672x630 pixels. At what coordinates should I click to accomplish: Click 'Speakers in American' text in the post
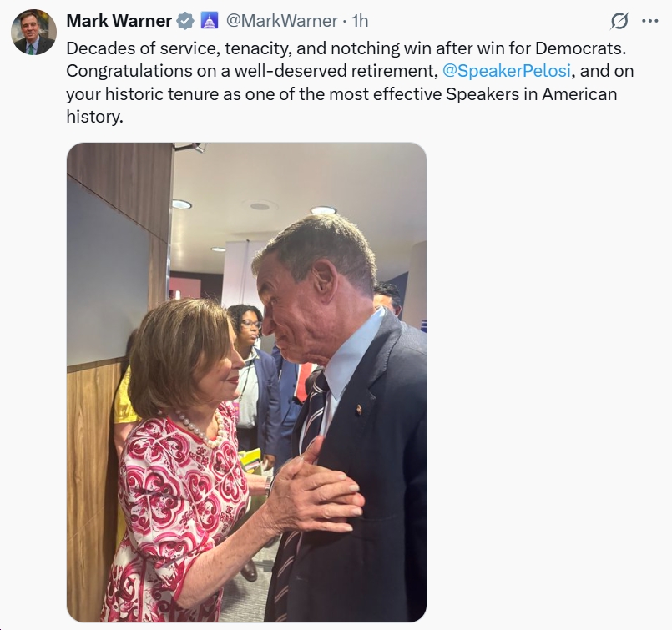tap(532, 93)
